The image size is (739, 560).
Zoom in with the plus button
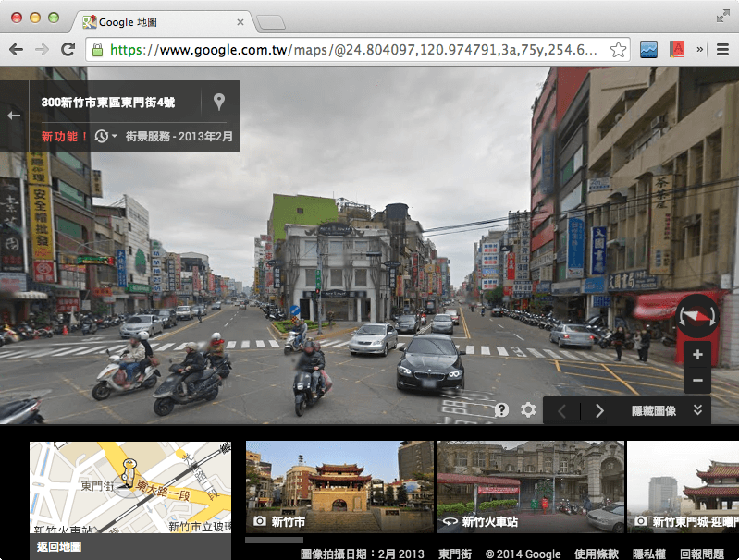point(697,355)
